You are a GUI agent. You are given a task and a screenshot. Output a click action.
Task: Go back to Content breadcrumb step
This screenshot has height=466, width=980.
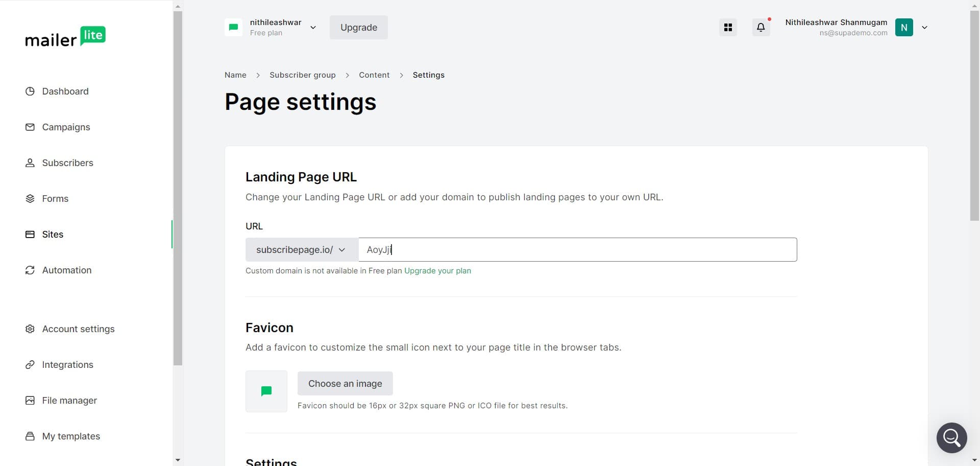coord(374,75)
